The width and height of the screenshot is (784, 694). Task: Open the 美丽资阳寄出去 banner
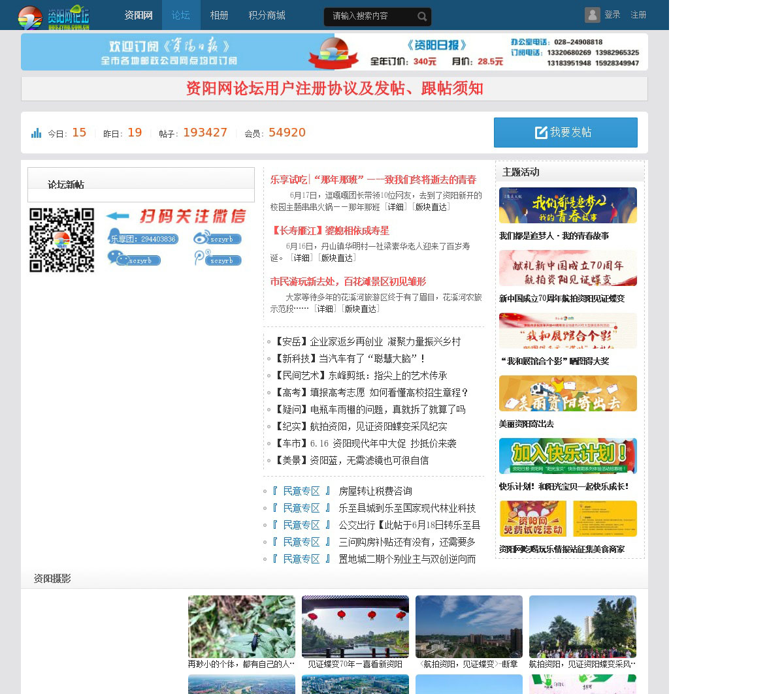tap(568, 393)
